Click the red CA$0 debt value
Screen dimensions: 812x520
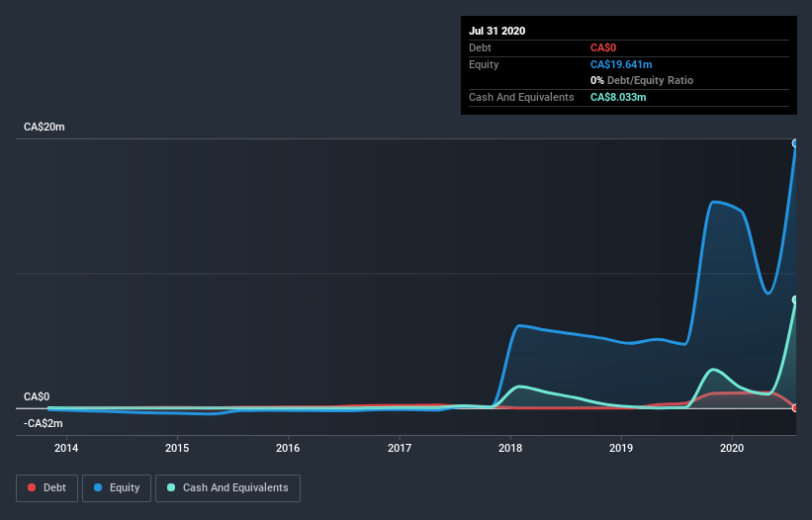603,48
